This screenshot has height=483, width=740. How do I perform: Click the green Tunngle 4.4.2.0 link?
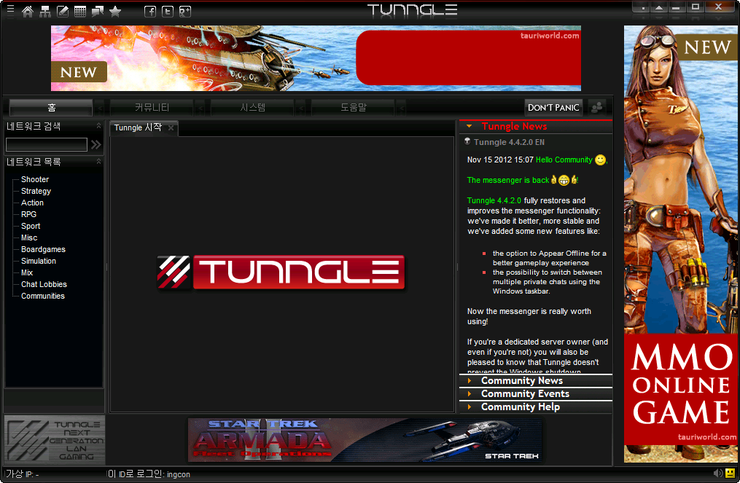(x=494, y=201)
